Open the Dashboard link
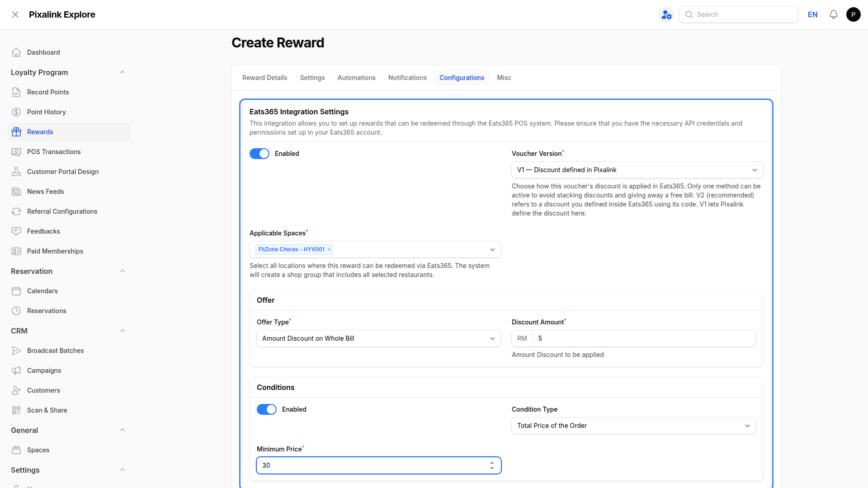This screenshot has height=488, width=868. [x=69, y=52]
